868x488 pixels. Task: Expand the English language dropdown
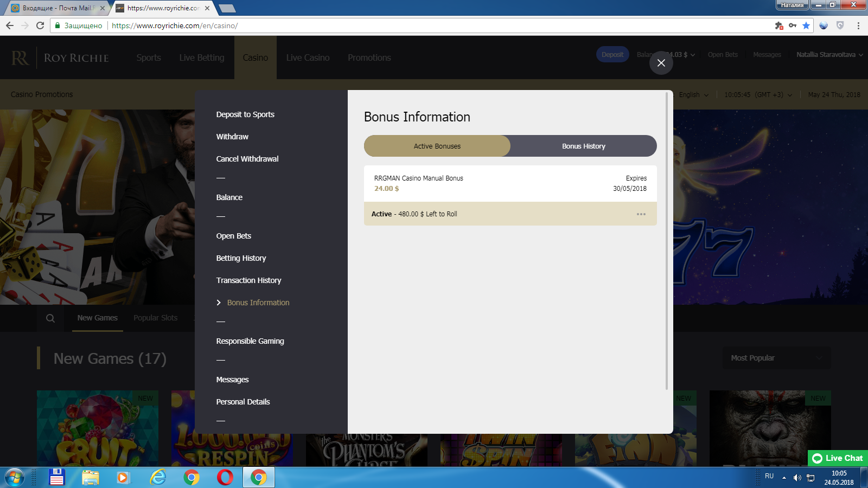[x=693, y=95]
